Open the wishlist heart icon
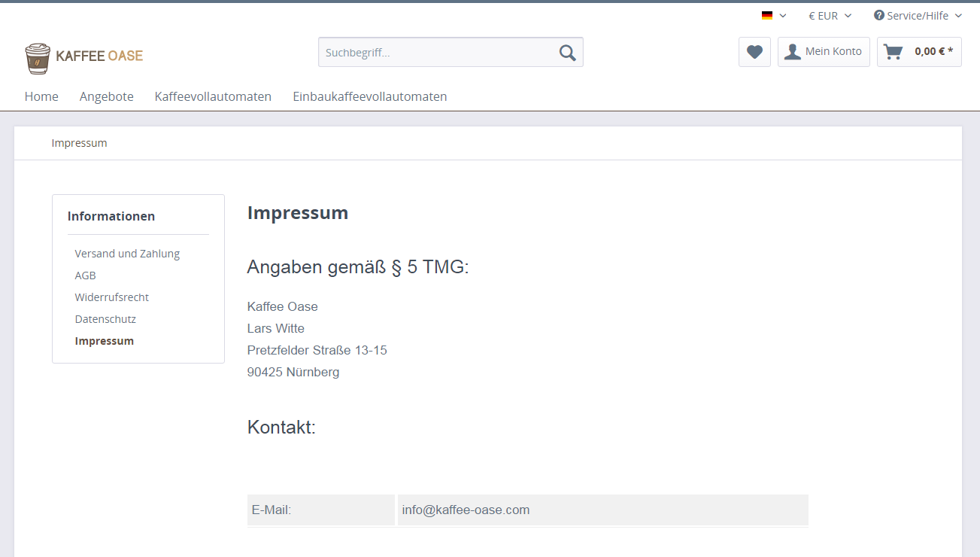The width and height of the screenshot is (980, 557). click(x=754, y=52)
